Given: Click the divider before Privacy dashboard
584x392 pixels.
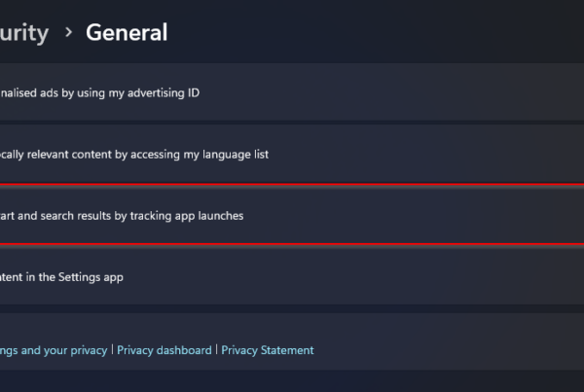Looking at the screenshot, I should point(112,350).
